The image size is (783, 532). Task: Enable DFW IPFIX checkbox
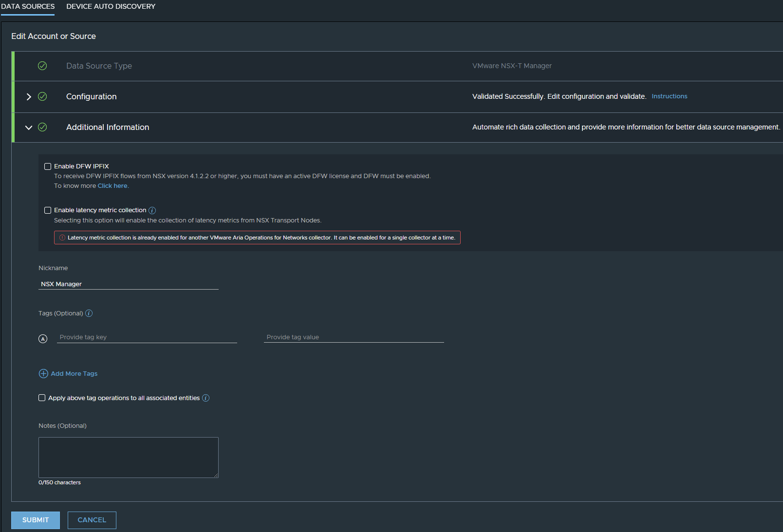tap(48, 166)
